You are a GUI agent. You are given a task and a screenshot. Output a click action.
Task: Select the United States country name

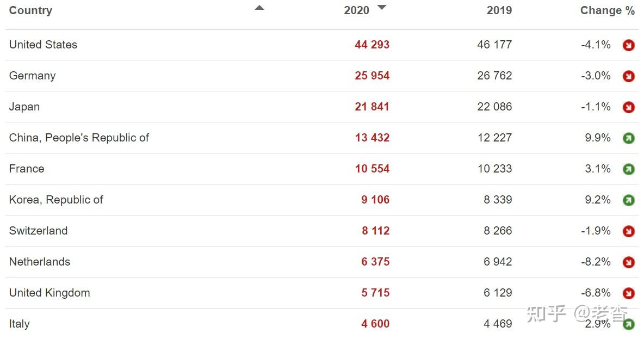43,45
